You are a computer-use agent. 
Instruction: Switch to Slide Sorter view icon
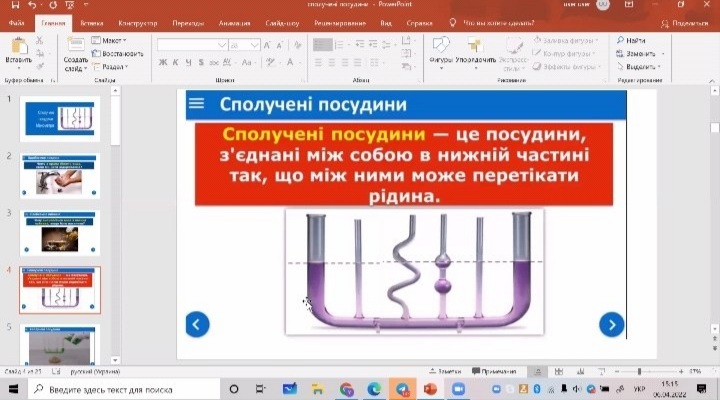coord(559,371)
